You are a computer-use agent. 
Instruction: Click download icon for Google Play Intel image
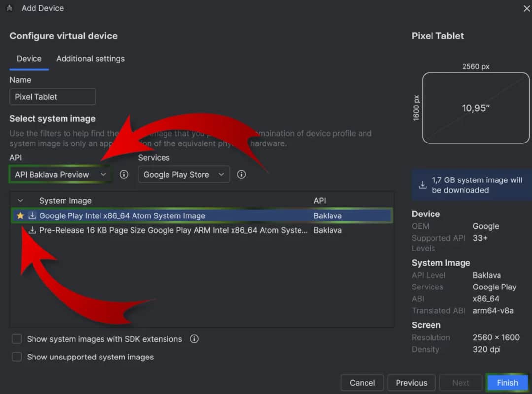tap(32, 215)
